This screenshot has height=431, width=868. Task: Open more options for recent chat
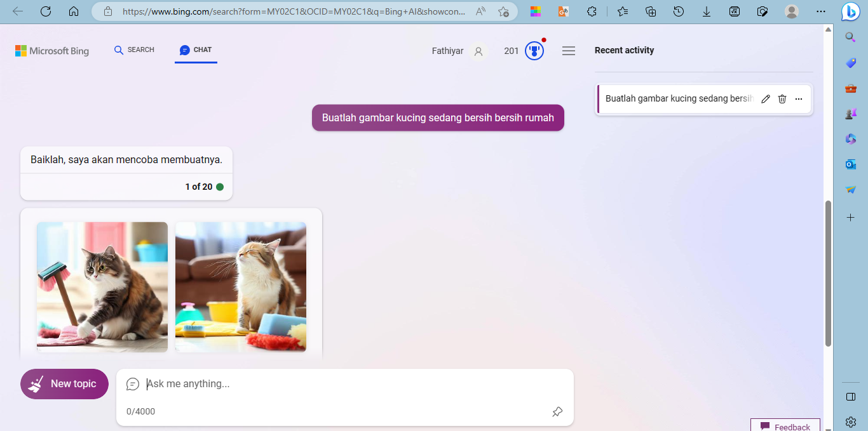(799, 99)
